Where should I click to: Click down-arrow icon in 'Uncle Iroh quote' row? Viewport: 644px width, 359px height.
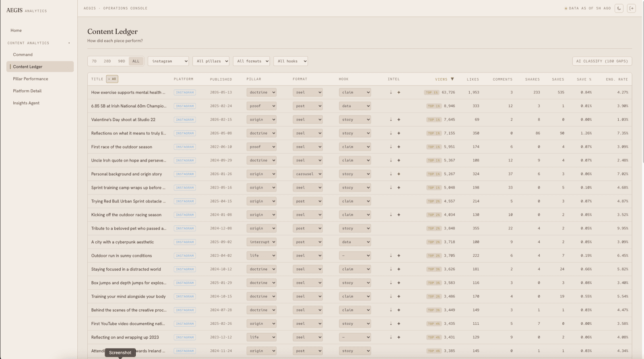coord(391,160)
